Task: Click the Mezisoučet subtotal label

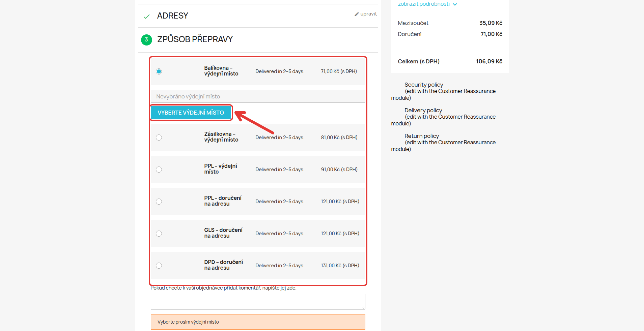Action: 413,23
